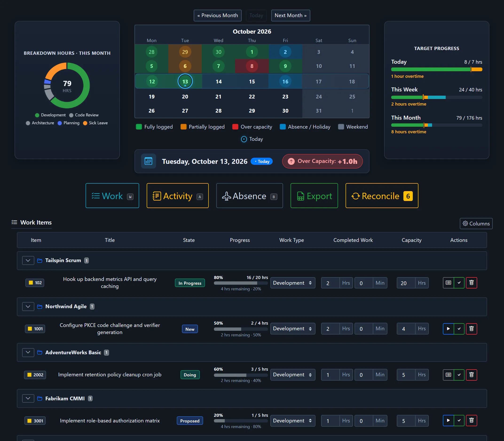Click the Northwind Agile folder icon
The height and width of the screenshot is (441, 504).
tap(40, 306)
